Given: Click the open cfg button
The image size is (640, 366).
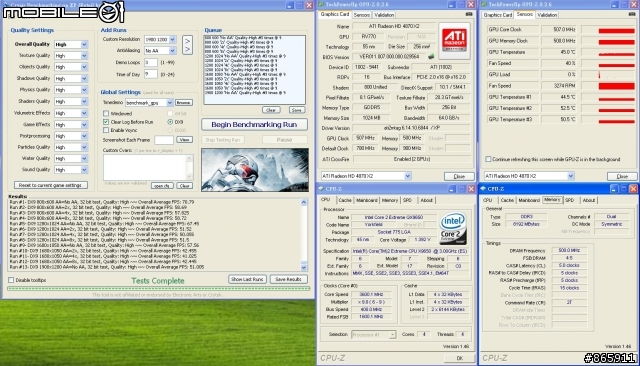Looking at the screenshot, I should tap(162, 186).
